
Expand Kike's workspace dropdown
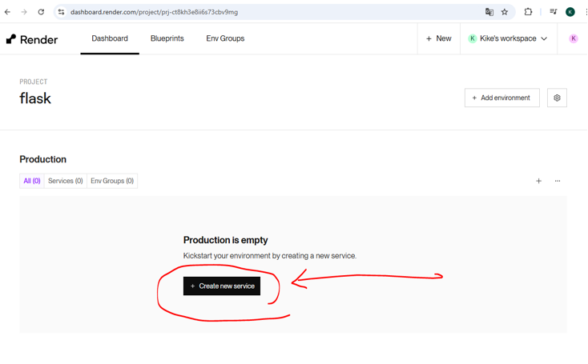pyautogui.click(x=508, y=38)
